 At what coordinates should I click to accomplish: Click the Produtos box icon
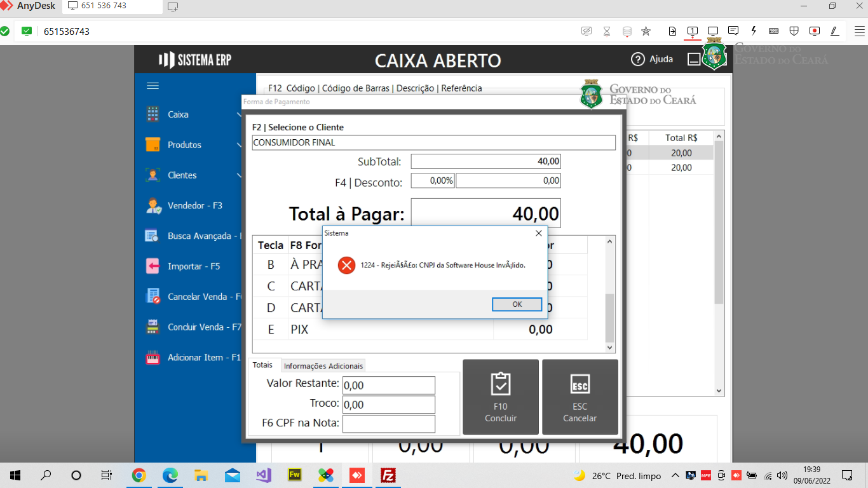click(153, 145)
